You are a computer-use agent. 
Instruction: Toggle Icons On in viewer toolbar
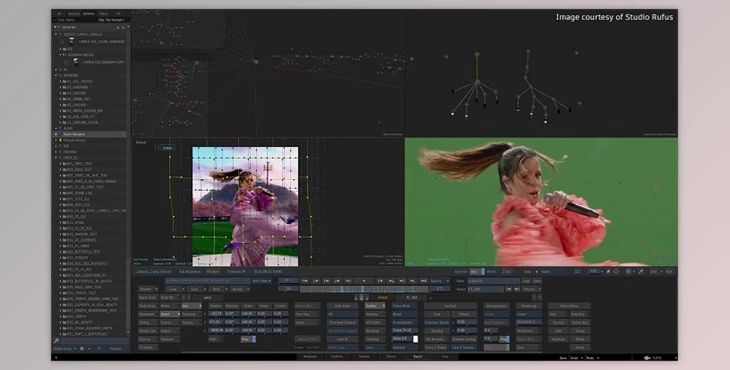click(461, 271)
